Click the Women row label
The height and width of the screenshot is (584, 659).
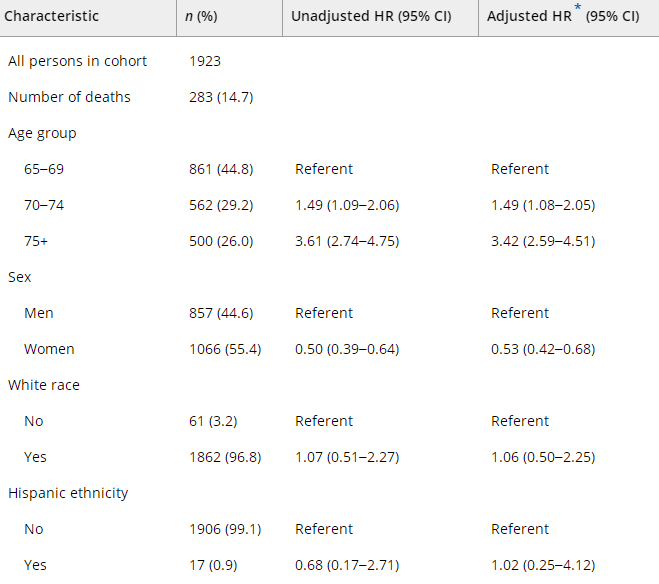pyautogui.click(x=49, y=349)
